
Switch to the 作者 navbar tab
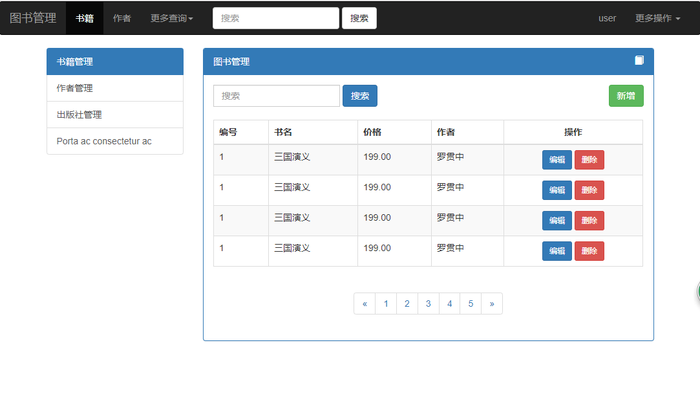122,18
